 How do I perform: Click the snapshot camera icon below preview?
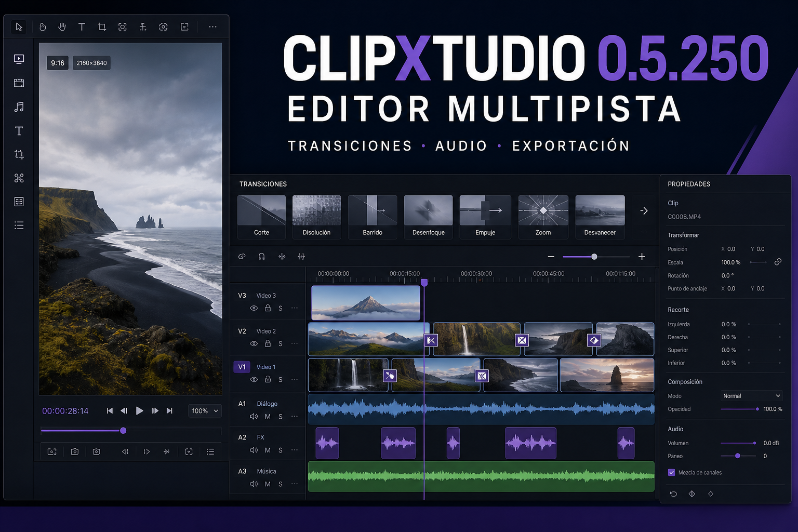tap(75, 452)
